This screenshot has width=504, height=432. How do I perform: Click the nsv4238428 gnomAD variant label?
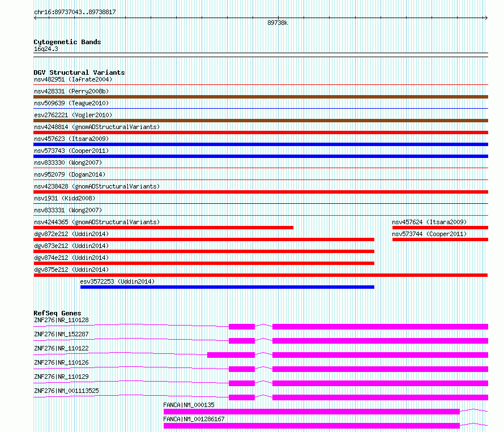click(x=97, y=186)
